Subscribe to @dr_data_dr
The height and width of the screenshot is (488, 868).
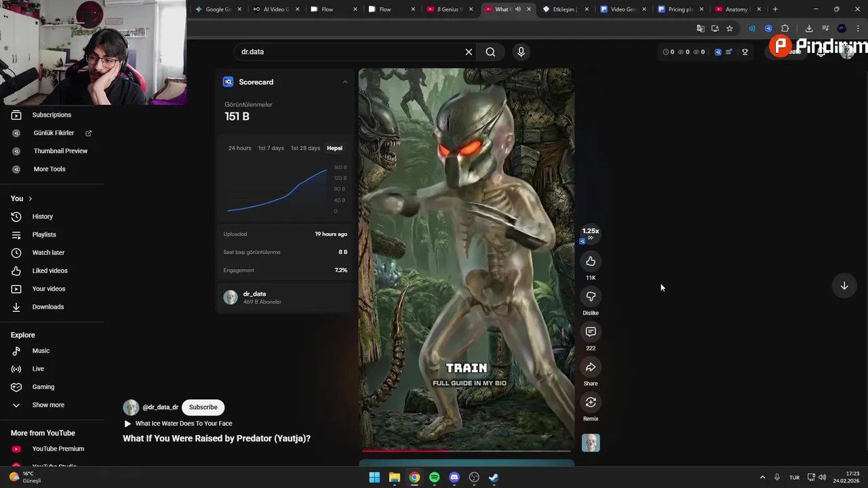[203, 407]
